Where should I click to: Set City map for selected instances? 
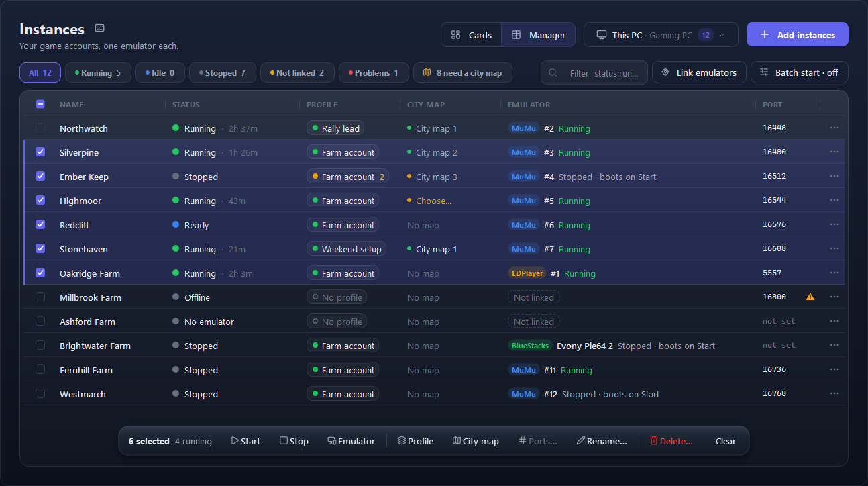(476, 441)
